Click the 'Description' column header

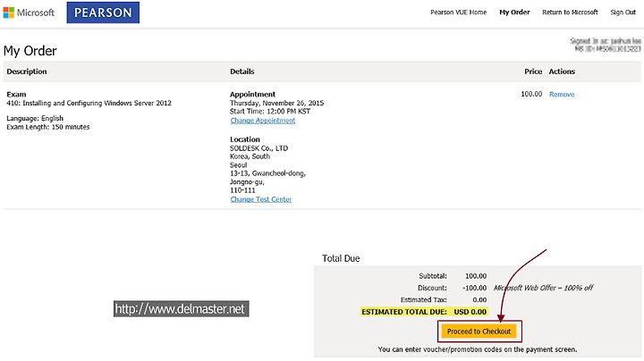click(x=27, y=71)
